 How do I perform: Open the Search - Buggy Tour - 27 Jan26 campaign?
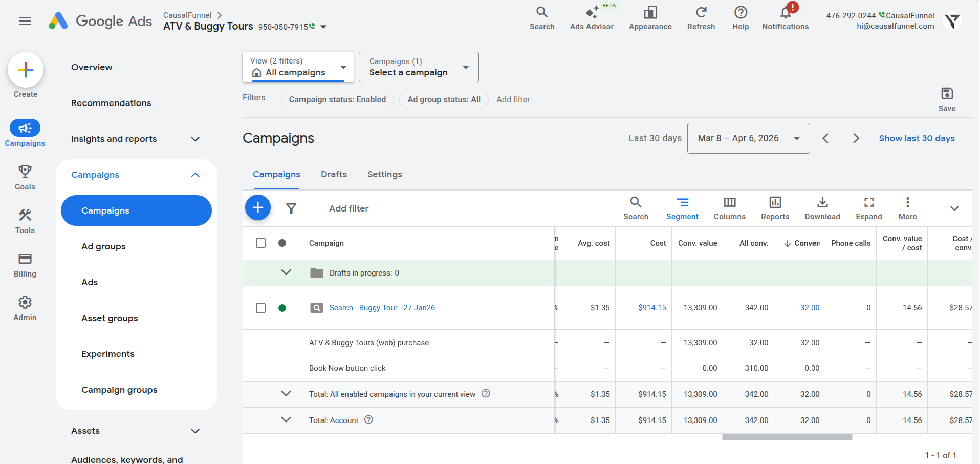click(382, 308)
